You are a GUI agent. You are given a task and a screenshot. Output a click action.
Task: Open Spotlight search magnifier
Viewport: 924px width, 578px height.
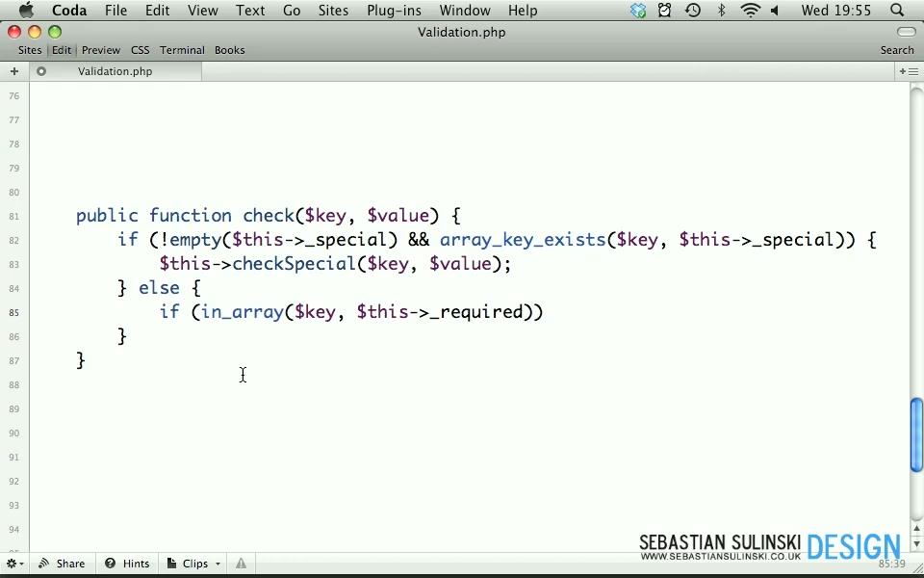pos(897,10)
